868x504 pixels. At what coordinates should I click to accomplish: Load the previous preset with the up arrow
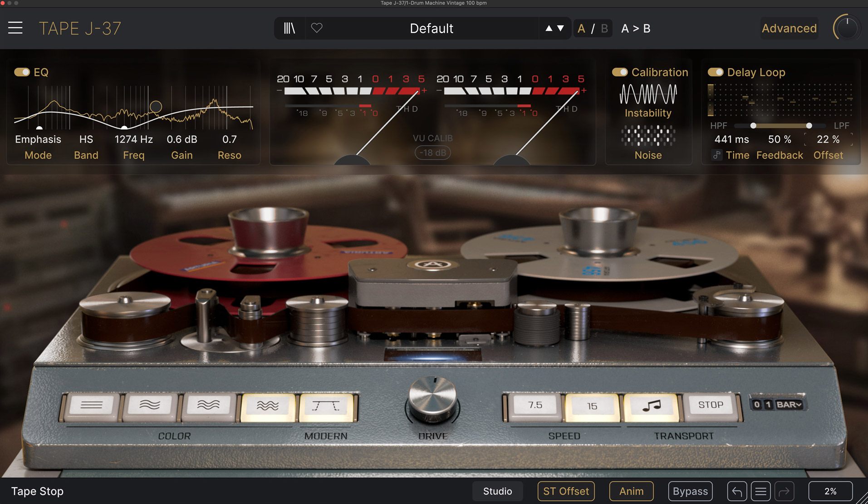tap(549, 28)
